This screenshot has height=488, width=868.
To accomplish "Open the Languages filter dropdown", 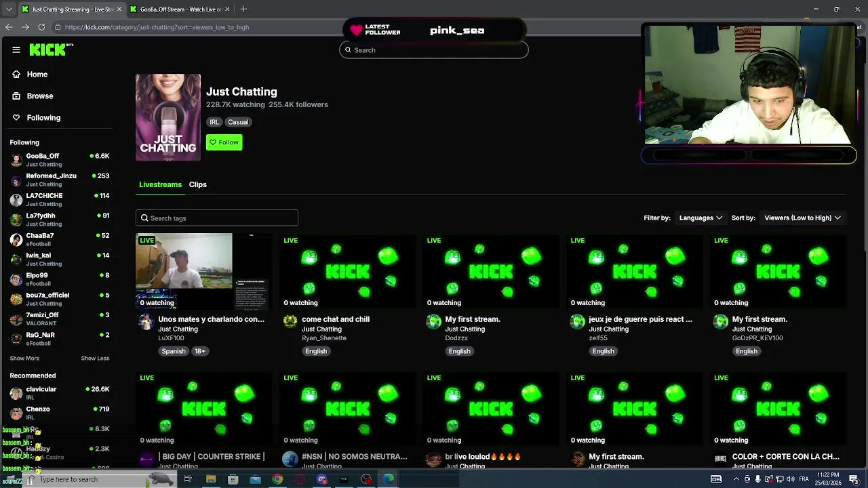I will tap(701, 218).
